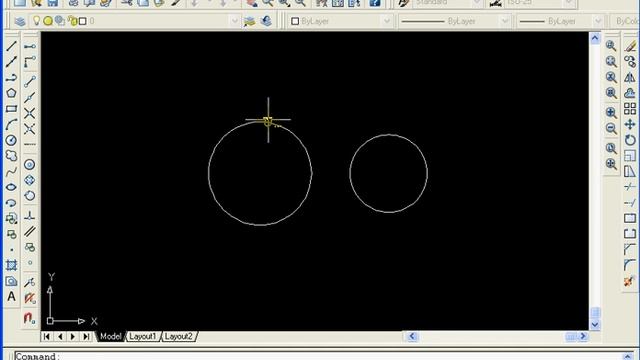
Task: Select the Construction Line tool
Action: click(x=11, y=62)
